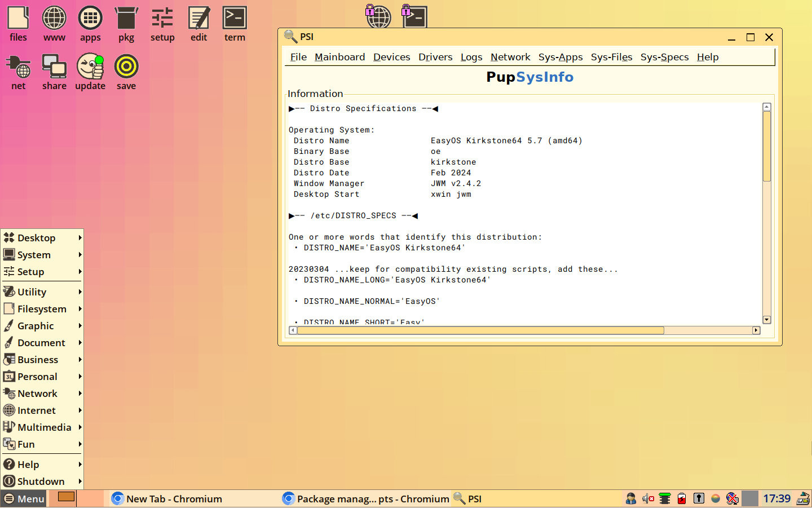Open the Sys-Specs menu
Image resolution: width=812 pixels, height=508 pixels.
click(664, 57)
